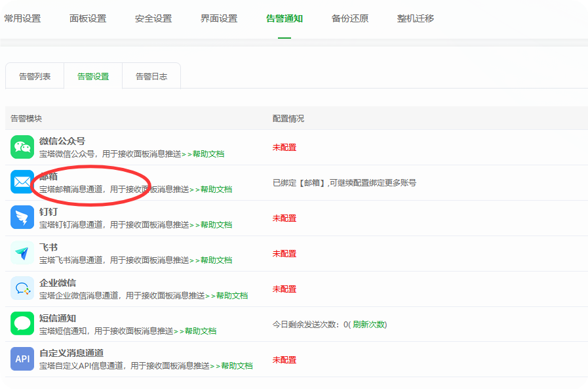The width and height of the screenshot is (588, 389).
Task: Click 未配置 status for 自定义消息通道
Action: (x=284, y=360)
